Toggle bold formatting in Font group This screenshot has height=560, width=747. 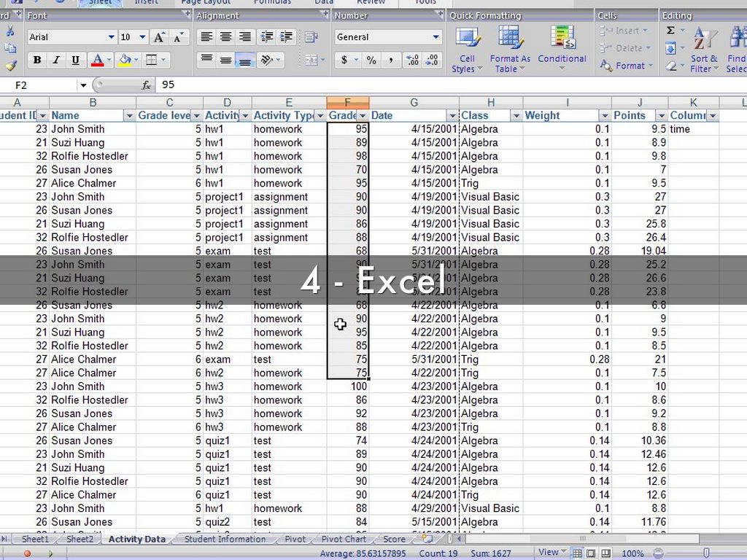(x=37, y=61)
